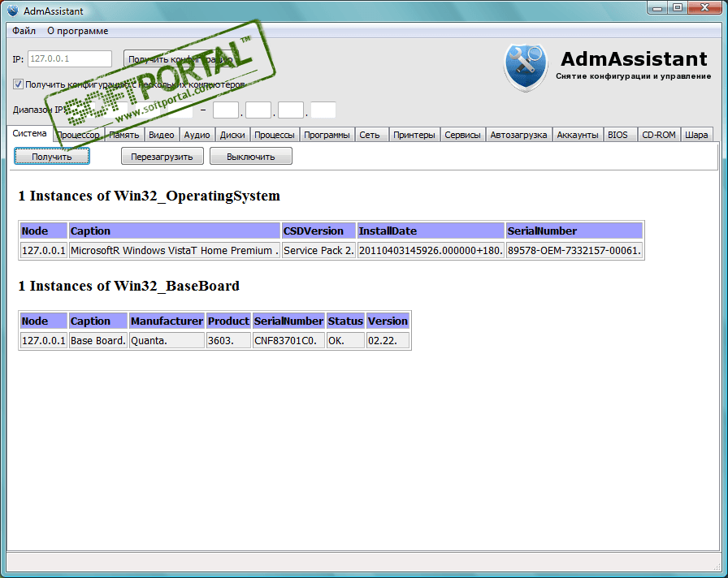Switch to the Процессы tab

(x=275, y=135)
